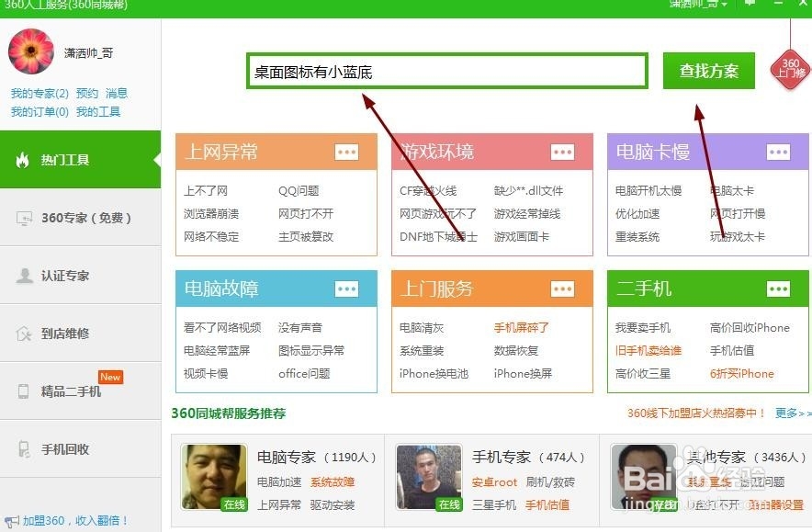Open the 游戏环境 more options icon
812x532 pixels.
point(562,153)
